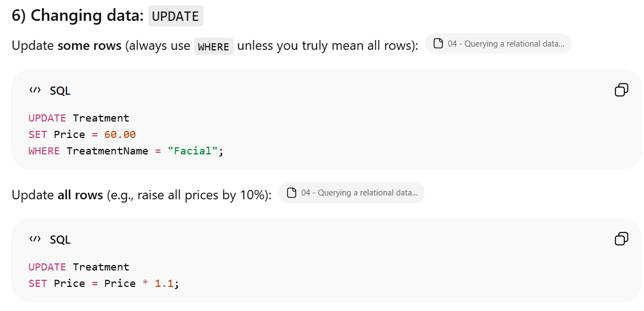
Task: Click the code brackets icon above Price * 1.1 query
Action: coord(34,239)
